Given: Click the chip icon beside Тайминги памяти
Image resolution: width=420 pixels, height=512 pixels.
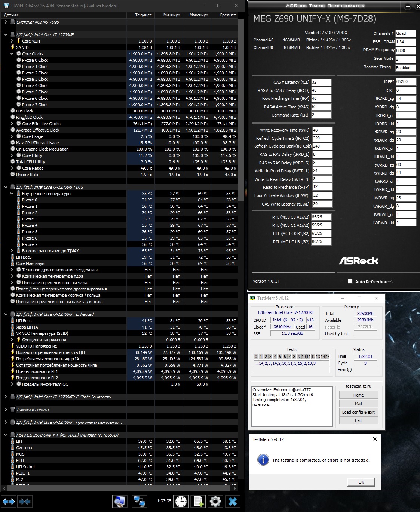Looking at the screenshot, I should 13,410.
